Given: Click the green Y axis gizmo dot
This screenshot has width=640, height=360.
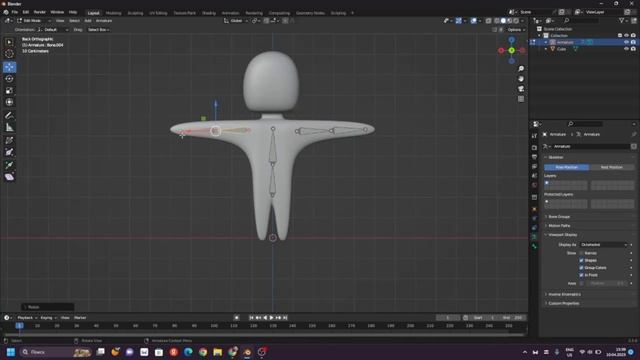Looking at the screenshot, I should pyautogui.click(x=511, y=50).
